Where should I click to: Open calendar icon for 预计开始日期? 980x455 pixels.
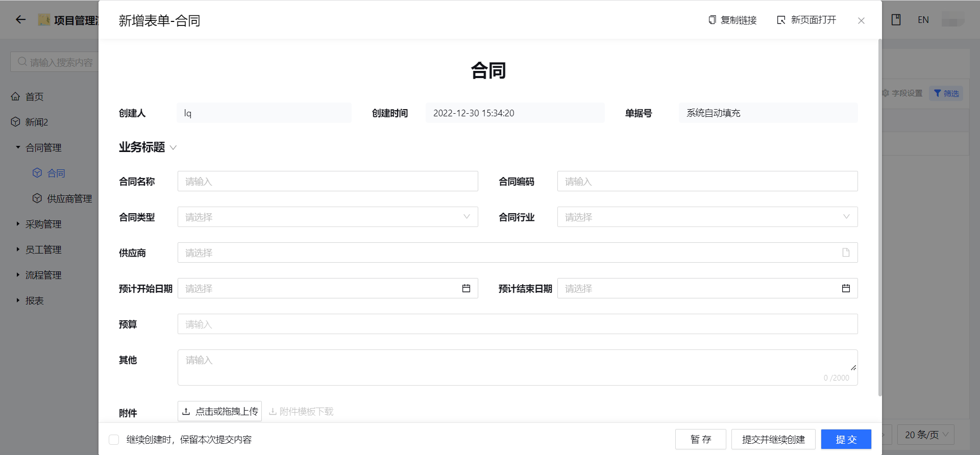pos(466,288)
